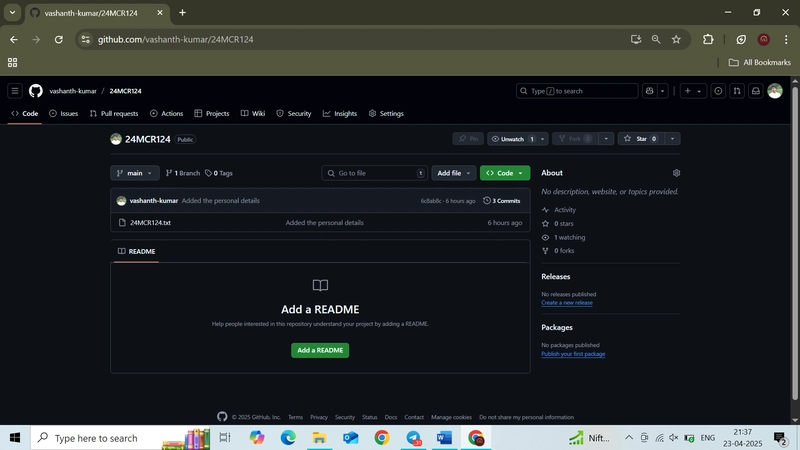Open apps grid in bookmarks bar

click(12, 62)
